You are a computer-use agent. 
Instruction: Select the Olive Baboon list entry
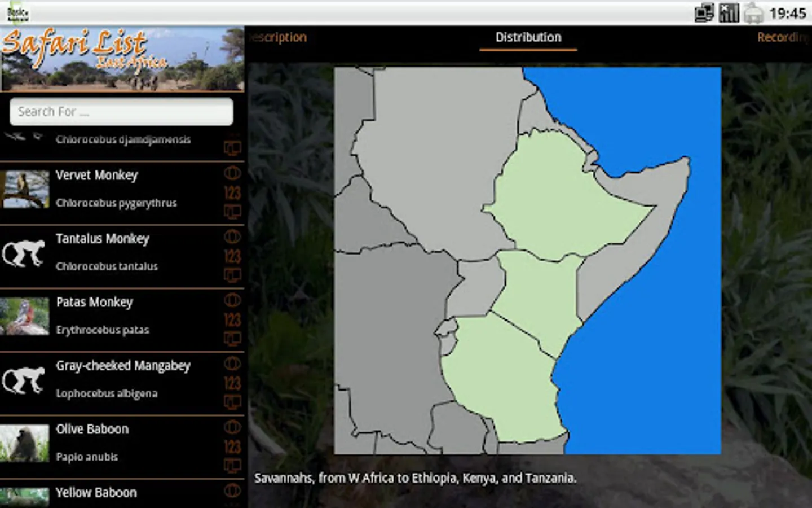click(122, 447)
